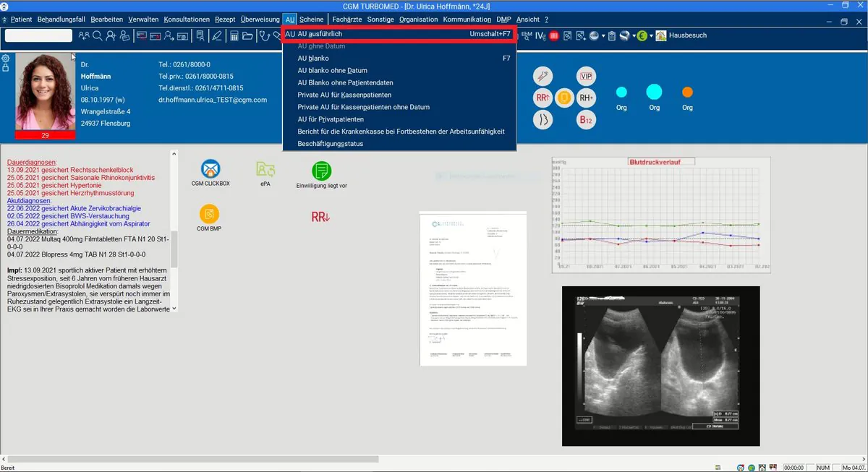
Task: Click the green euro coin icon
Action: point(641,35)
